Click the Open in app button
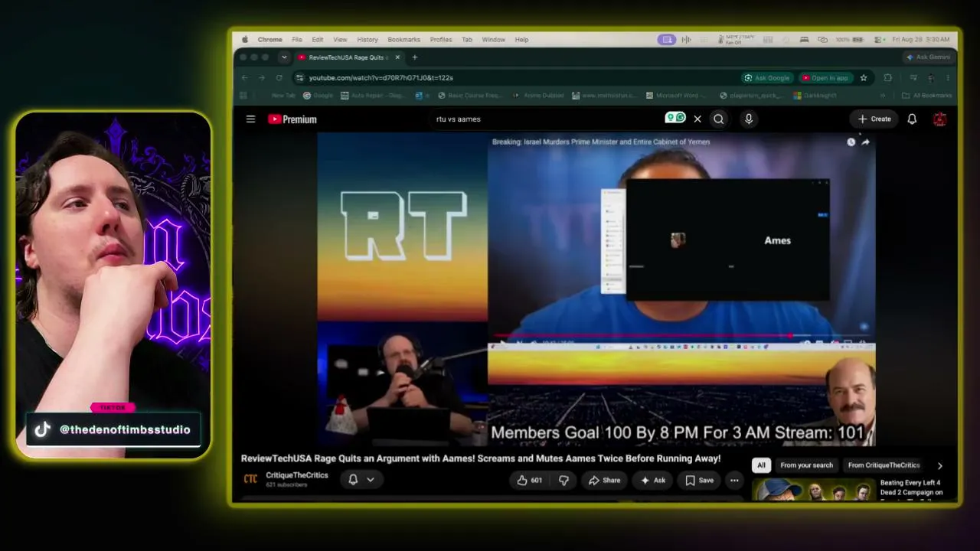980x551 pixels. pos(826,77)
